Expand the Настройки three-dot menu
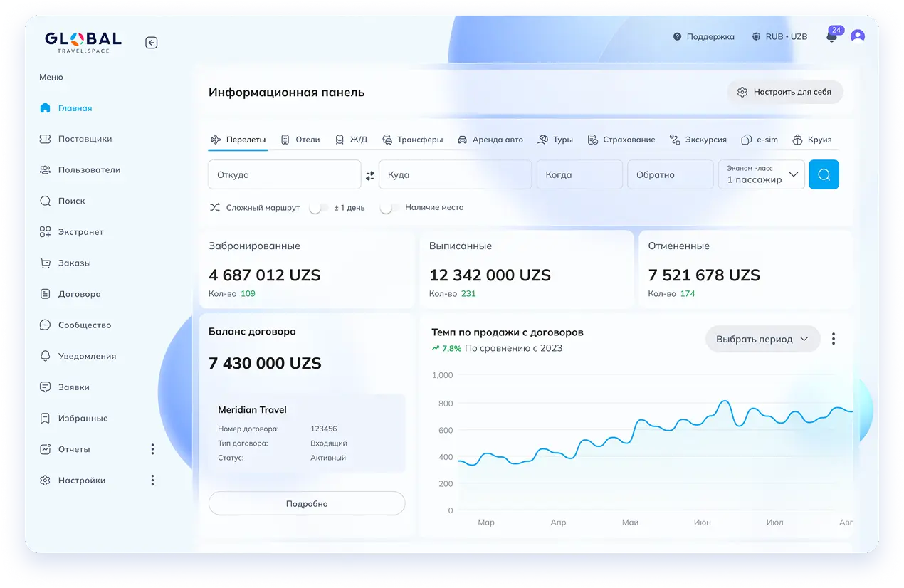Viewport: 904px width, 588px height. point(152,481)
